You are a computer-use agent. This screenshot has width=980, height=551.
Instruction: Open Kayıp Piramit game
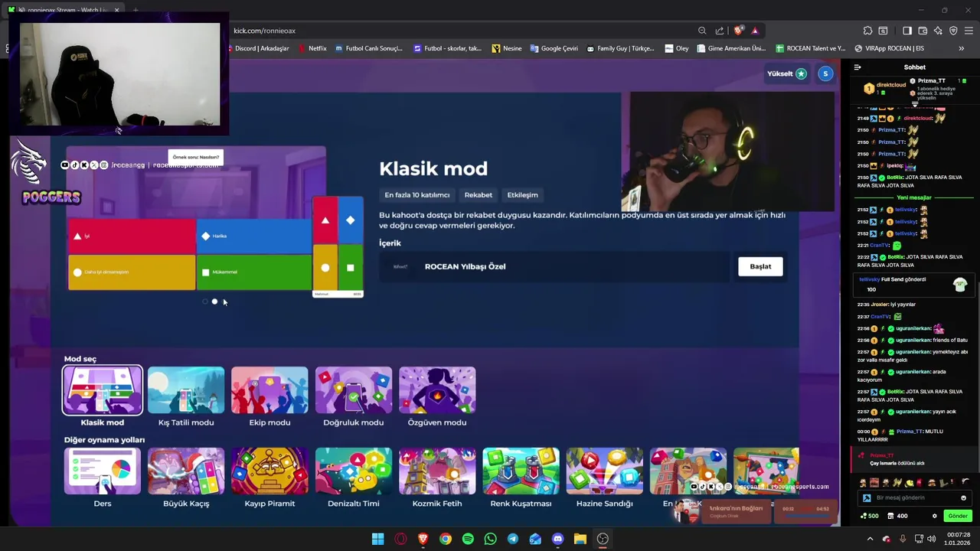(x=269, y=471)
